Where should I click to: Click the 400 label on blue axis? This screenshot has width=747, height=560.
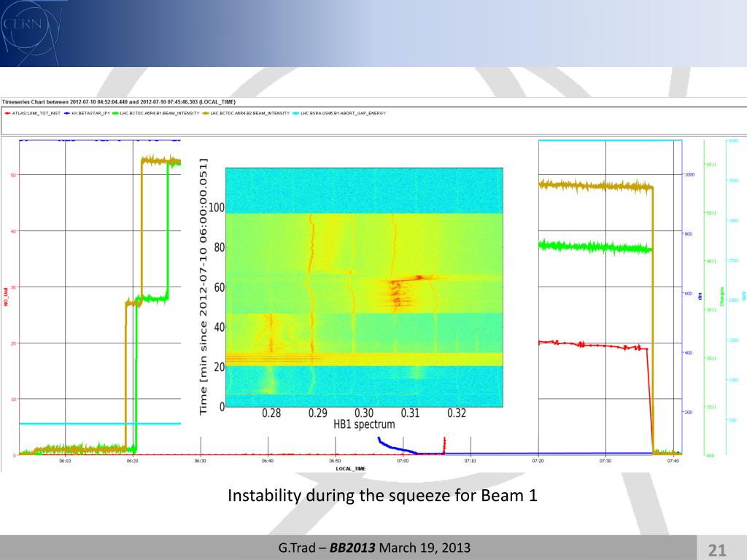(x=689, y=353)
